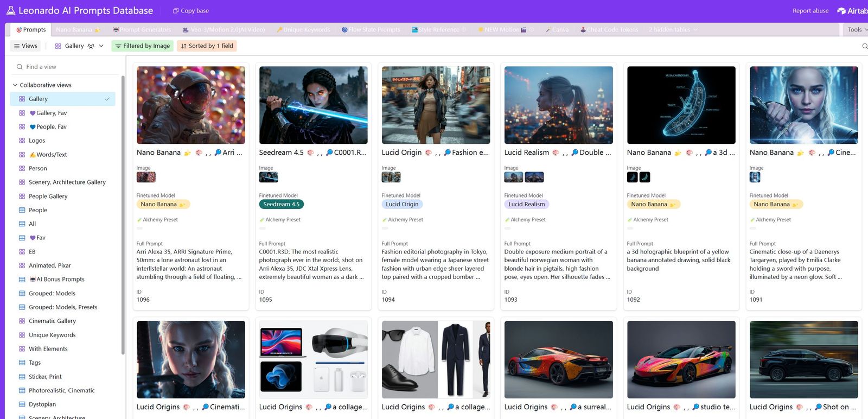The height and width of the screenshot is (419, 868).
Task: Expand the 2 hidden tables dropdown
Action: [x=673, y=30]
